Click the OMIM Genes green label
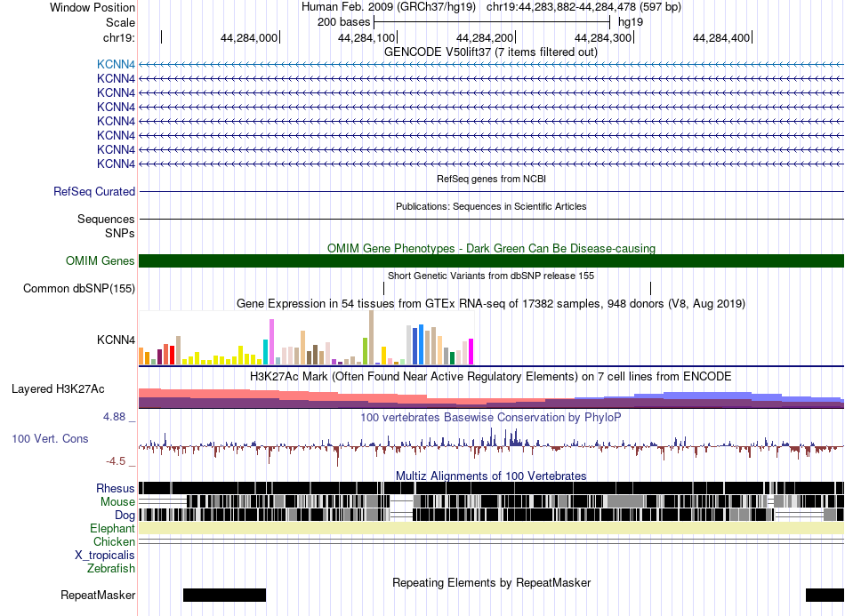845x616 pixels. (101, 260)
